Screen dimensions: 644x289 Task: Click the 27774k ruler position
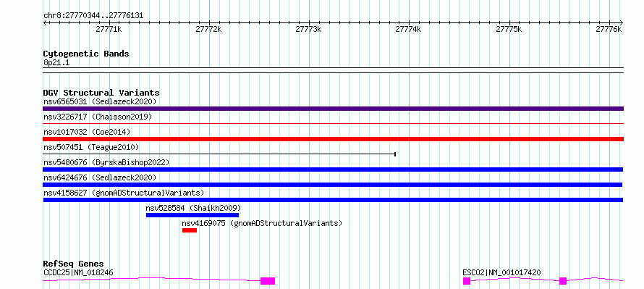click(x=408, y=29)
